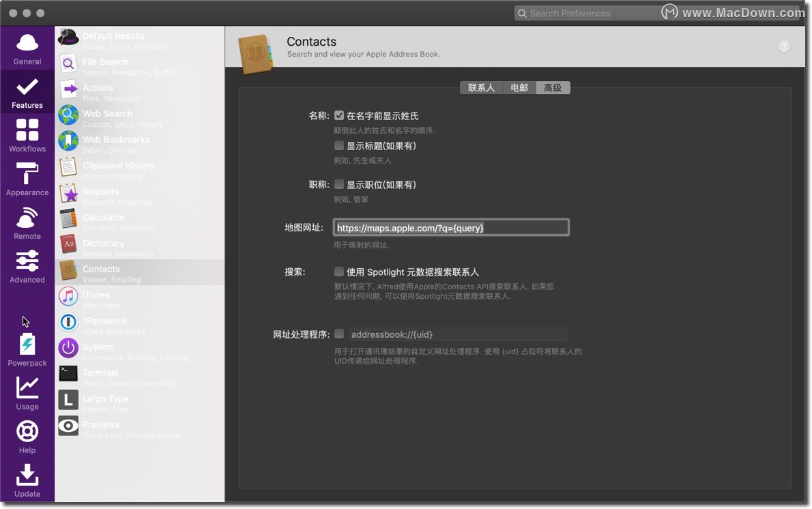Screen dimensions: 812x509
Task: Select Large Type L icon
Action: pyautogui.click(x=68, y=400)
